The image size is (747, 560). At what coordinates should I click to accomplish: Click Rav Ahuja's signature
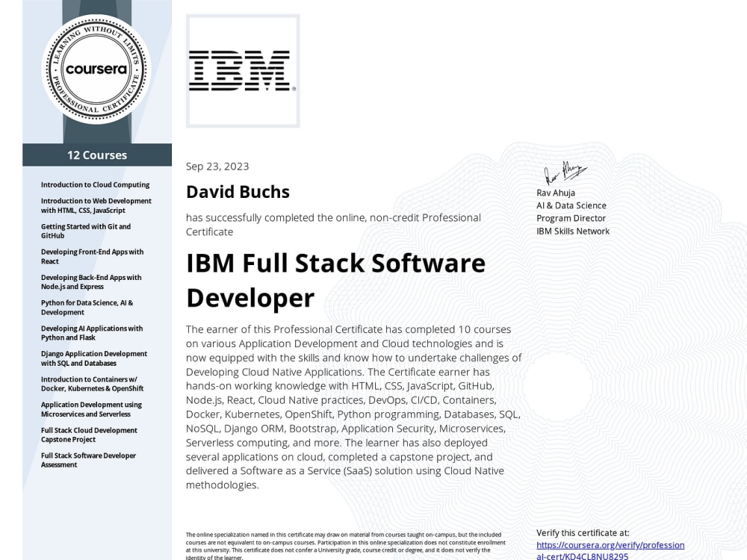[x=565, y=172]
